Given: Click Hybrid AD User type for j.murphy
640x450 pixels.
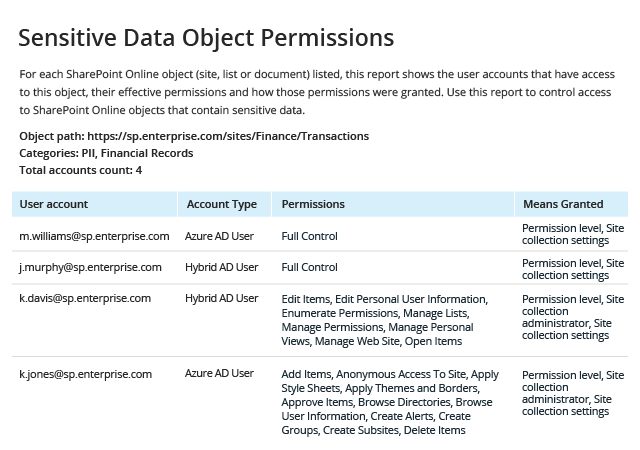Looking at the screenshot, I should 222,267.
